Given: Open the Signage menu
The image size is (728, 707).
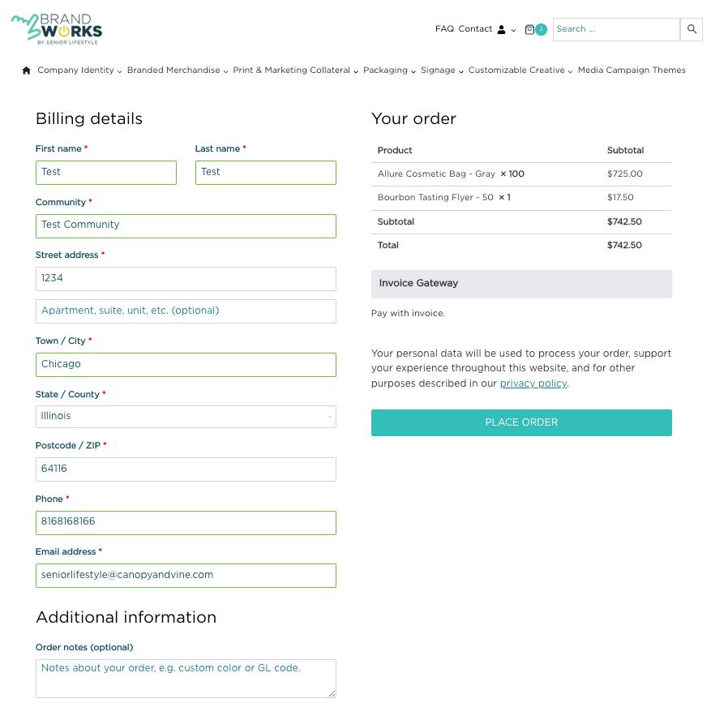Looking at the screenshot, I should pos(442,70).
